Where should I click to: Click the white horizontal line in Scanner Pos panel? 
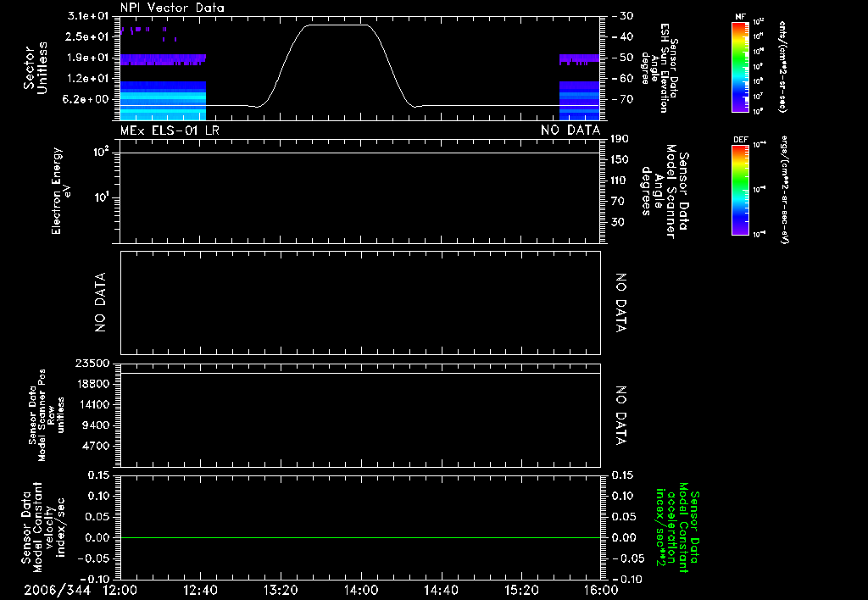[x=360, y=374]
